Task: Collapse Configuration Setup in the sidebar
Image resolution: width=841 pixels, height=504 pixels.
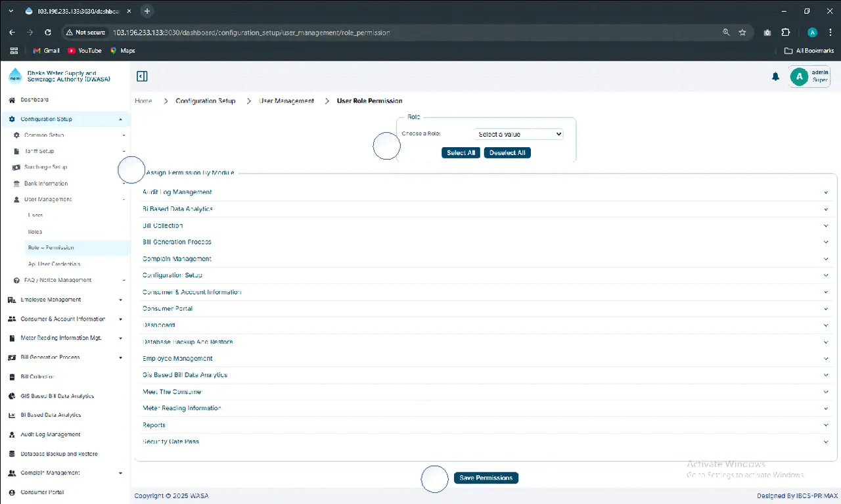Action: [x=65, y=119]
